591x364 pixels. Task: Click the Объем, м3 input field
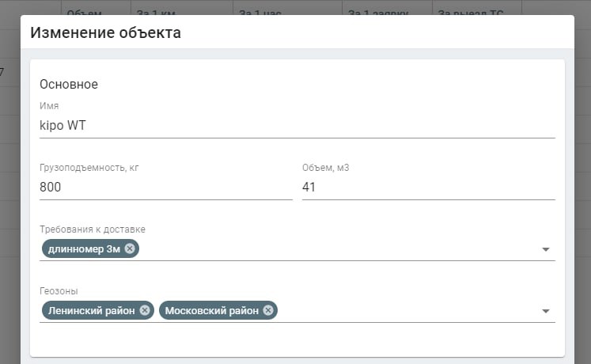(x=428, y=188)
